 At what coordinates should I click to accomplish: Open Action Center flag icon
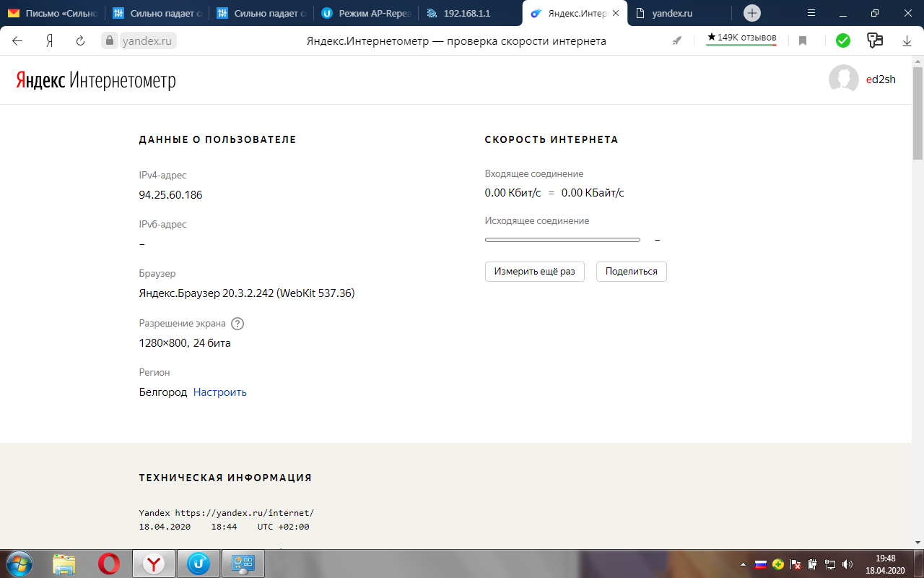(x=796, y=564)
